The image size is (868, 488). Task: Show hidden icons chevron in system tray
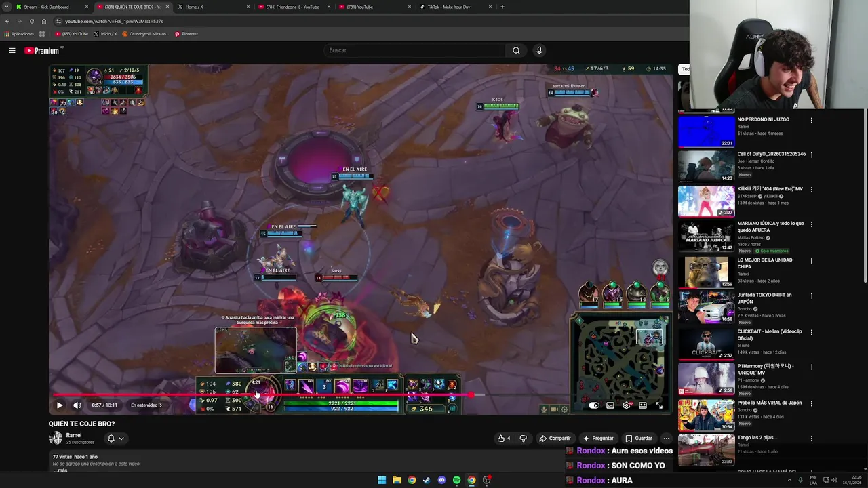tap(789, 480)
